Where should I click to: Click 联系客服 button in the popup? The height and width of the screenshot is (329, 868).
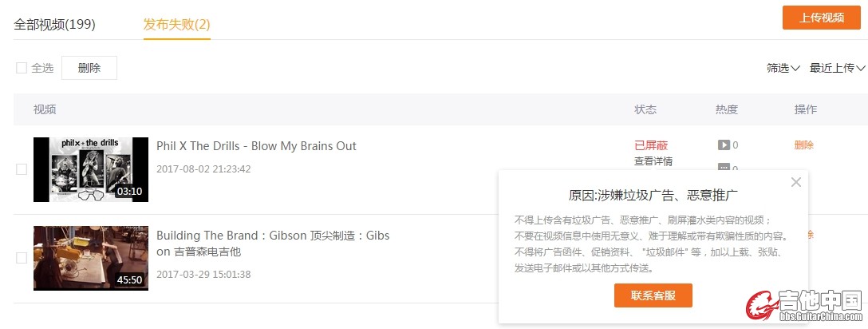[x=653, y=295]
